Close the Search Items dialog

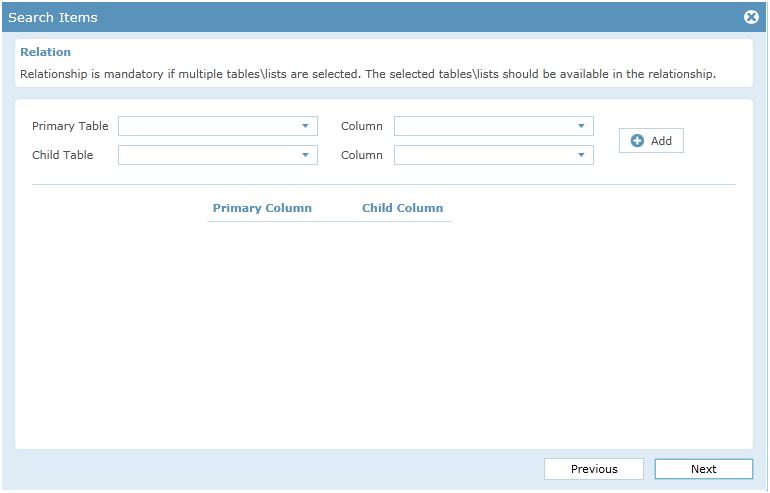click(x=751, y=17)
